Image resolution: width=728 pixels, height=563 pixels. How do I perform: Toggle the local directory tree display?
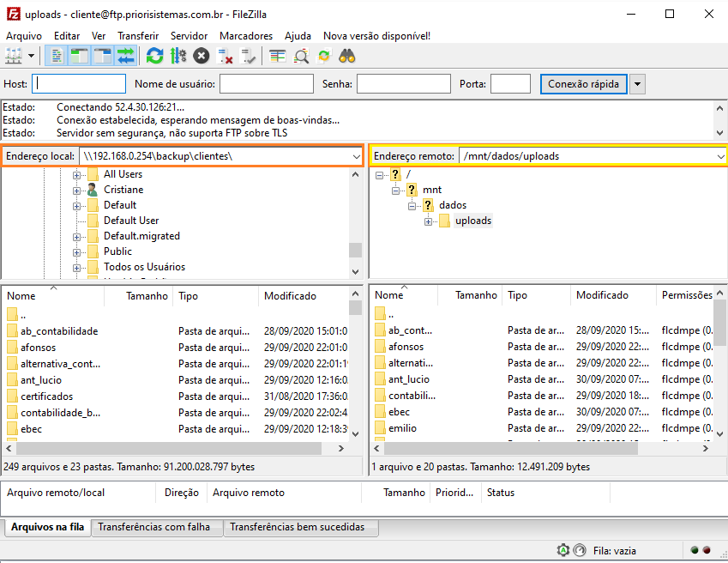80,56
